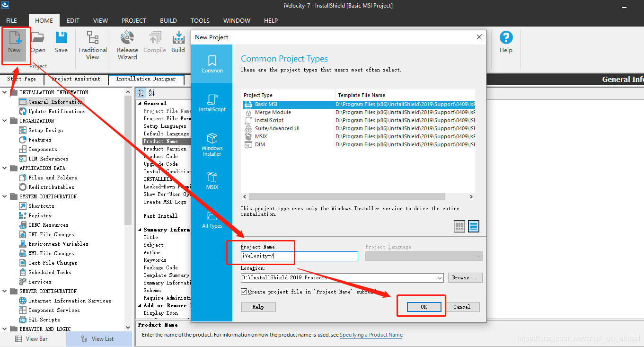644x347 pixels.
Task: Open the Project Assistant tab
Action: click(76, 79)
